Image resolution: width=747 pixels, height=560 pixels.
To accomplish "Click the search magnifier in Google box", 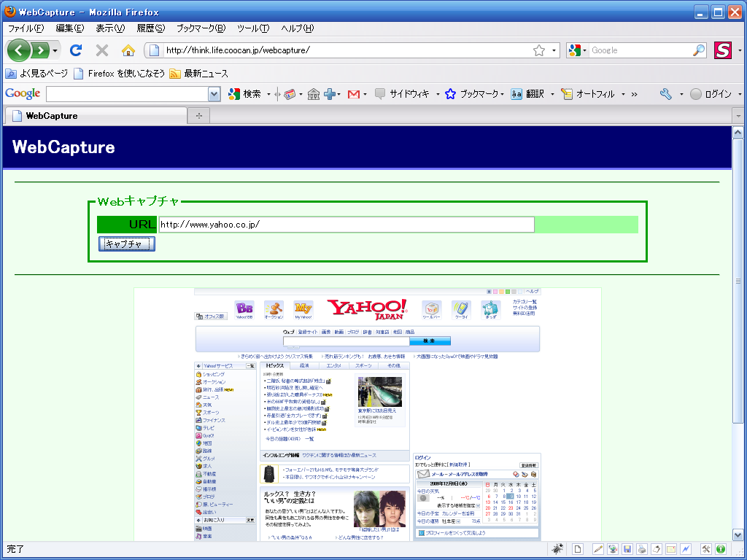I will 699,50.
